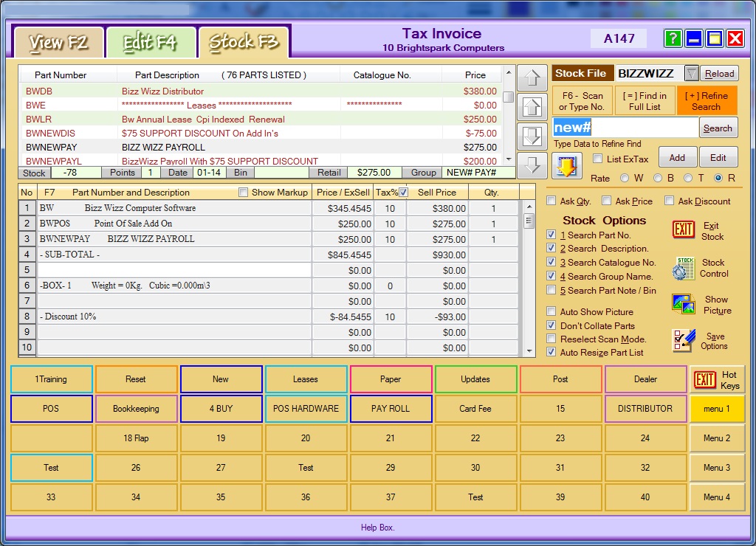756x546 pixels.
Task: Open hot key Menu 4
Action: point(716,497)
